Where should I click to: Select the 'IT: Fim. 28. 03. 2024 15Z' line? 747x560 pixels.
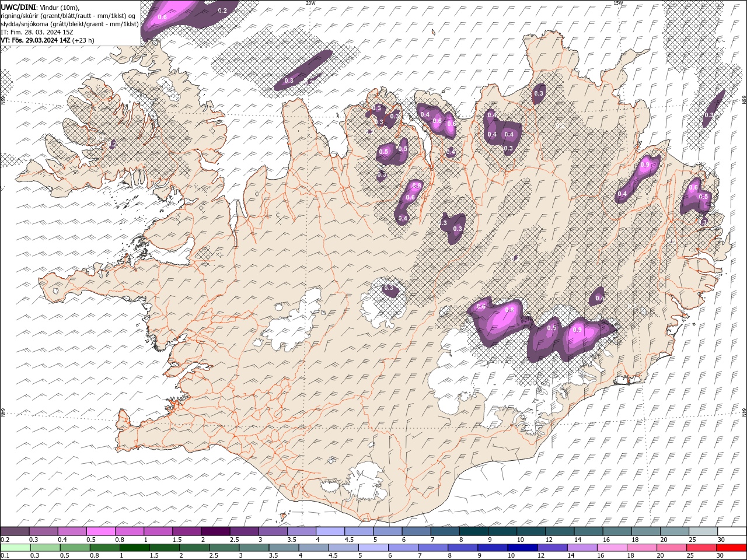[37, 32]
